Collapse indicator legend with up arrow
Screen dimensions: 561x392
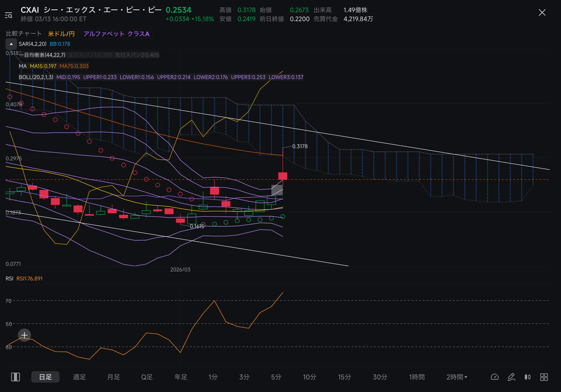click(x=11, y=44)
